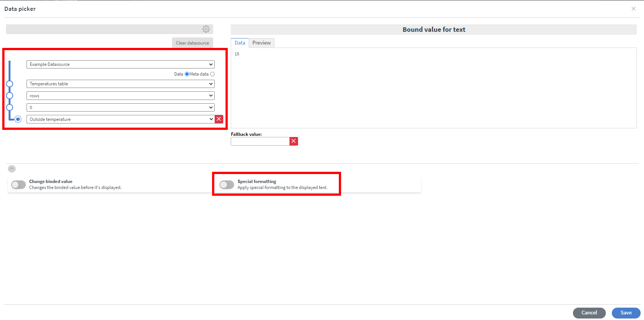
Task: Switch to the Data tab
Action: pyautogui.click(x=240, y=43)
